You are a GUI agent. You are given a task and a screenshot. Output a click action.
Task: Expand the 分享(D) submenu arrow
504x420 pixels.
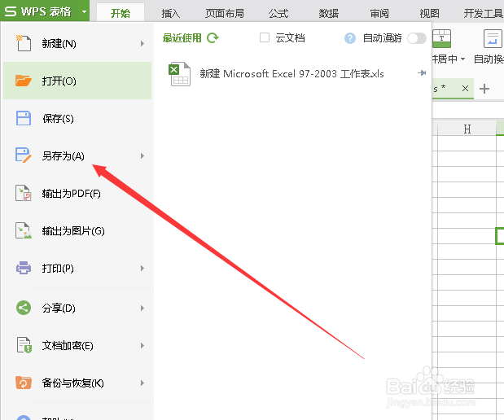[142, 308]
